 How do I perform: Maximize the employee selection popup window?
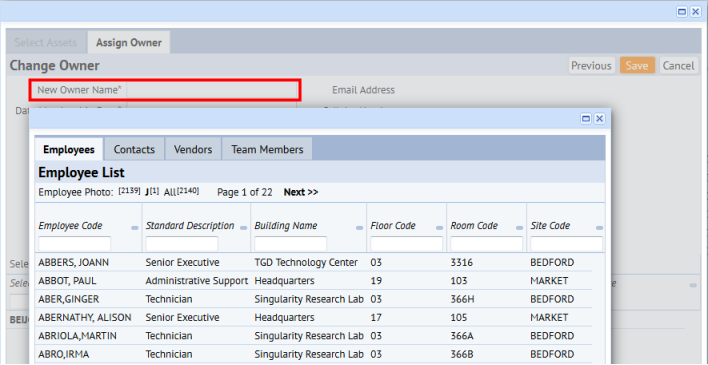point(586,119)
